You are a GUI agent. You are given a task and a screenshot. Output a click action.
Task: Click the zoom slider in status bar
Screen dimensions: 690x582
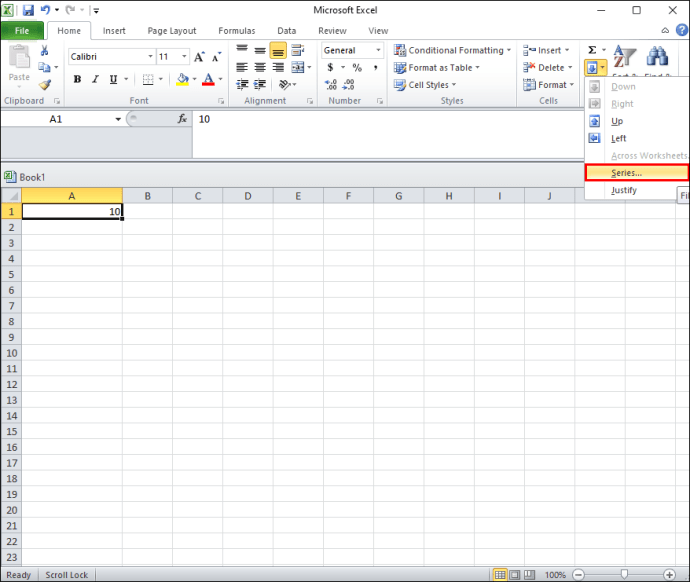point(623,575)
